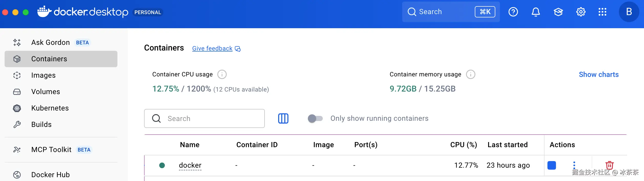Open the column display options
Viewport: 644px width, 181px height.
coord(283,118)
